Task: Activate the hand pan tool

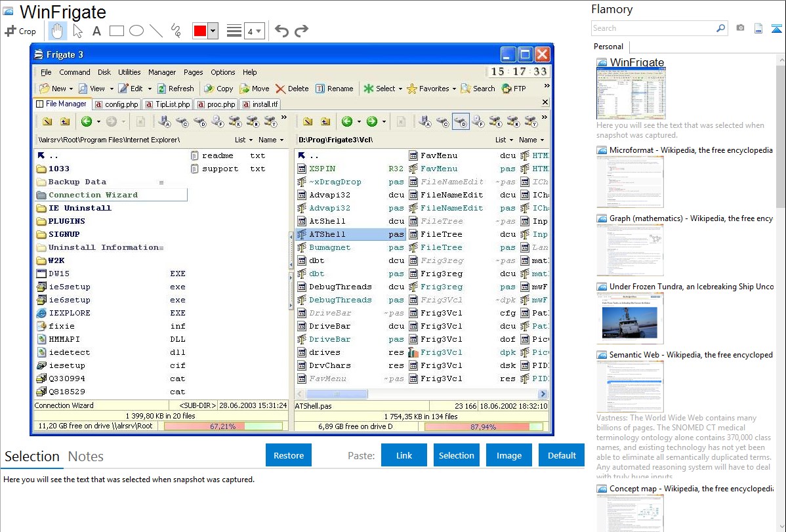Action: (58, 31)
